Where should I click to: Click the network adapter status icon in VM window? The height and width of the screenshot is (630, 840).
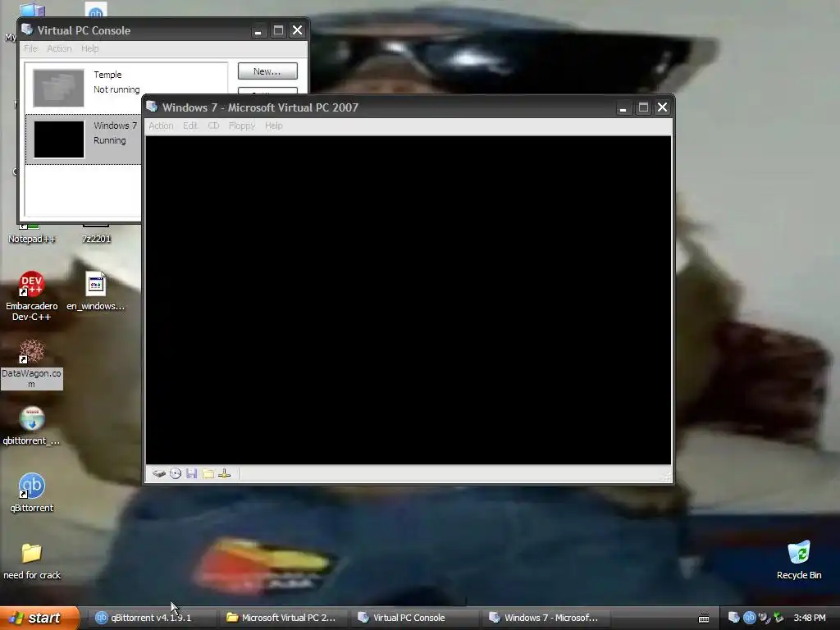point(225,473)
